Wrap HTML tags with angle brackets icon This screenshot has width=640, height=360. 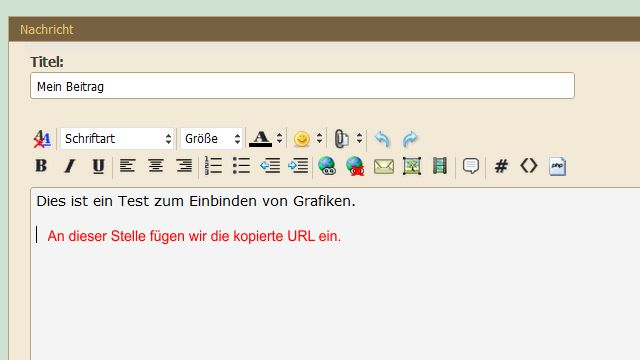529,166
